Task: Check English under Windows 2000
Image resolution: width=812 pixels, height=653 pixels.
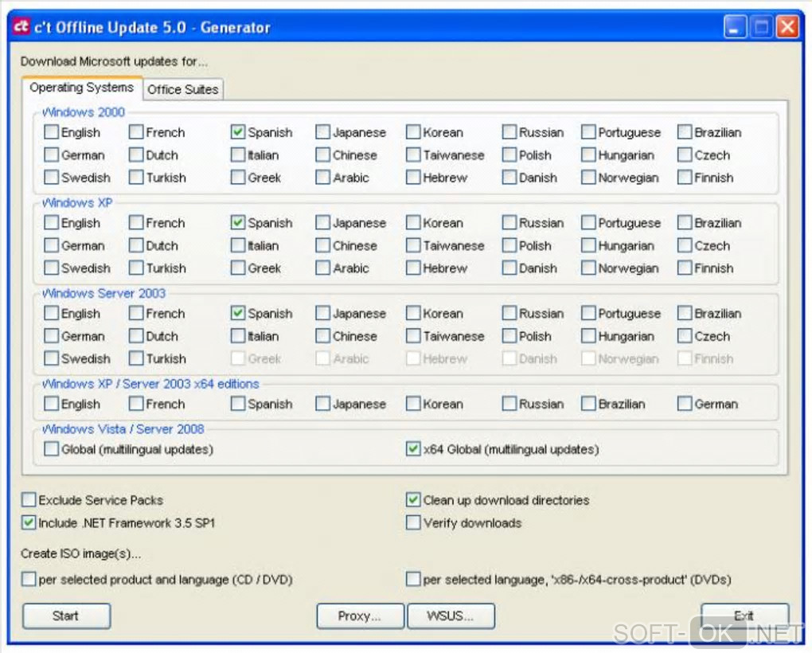Action: (x=51, y=132)
